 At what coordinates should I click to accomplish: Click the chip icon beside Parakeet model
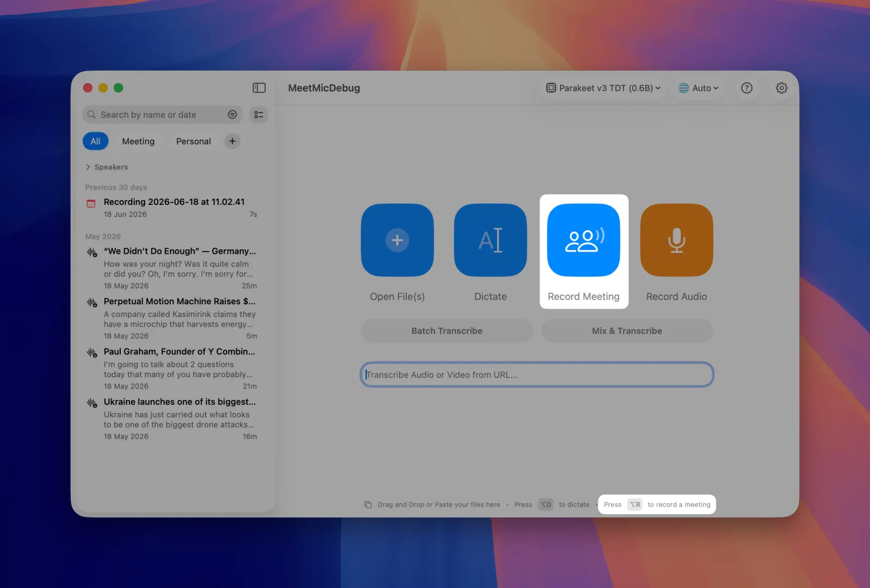[x=551, y=88]
